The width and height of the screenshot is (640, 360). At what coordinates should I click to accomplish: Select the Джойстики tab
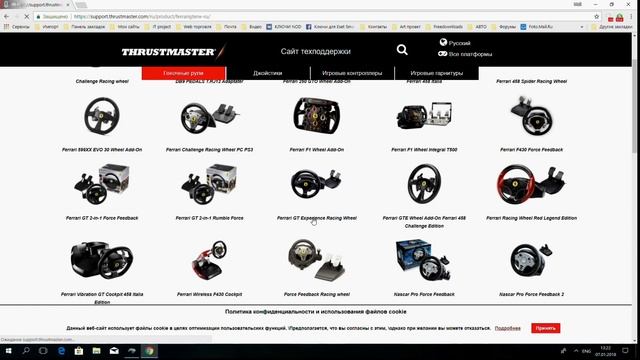[x=268, y=73]
